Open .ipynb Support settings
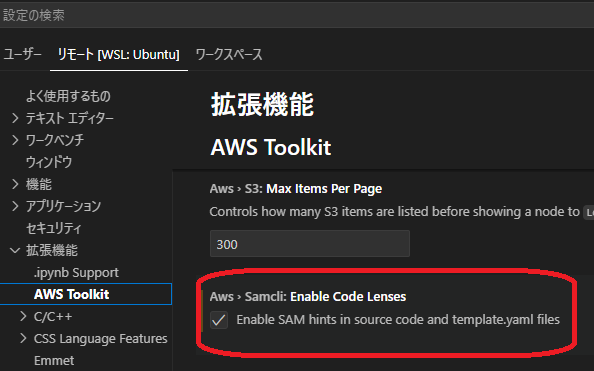The width and height of the screenshot is (594, 371). 76,272
